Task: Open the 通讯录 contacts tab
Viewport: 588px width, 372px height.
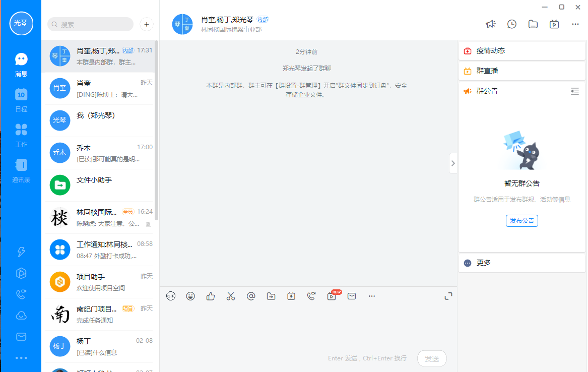Action: (x=21, y=171)
